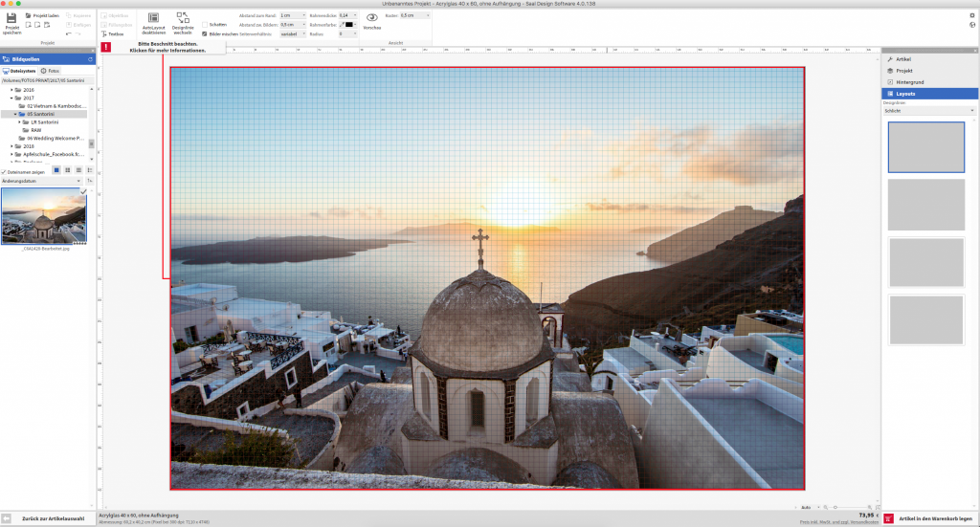
Task: Uncheck the Bilder mischen checkbox
Action: [205, 33]
